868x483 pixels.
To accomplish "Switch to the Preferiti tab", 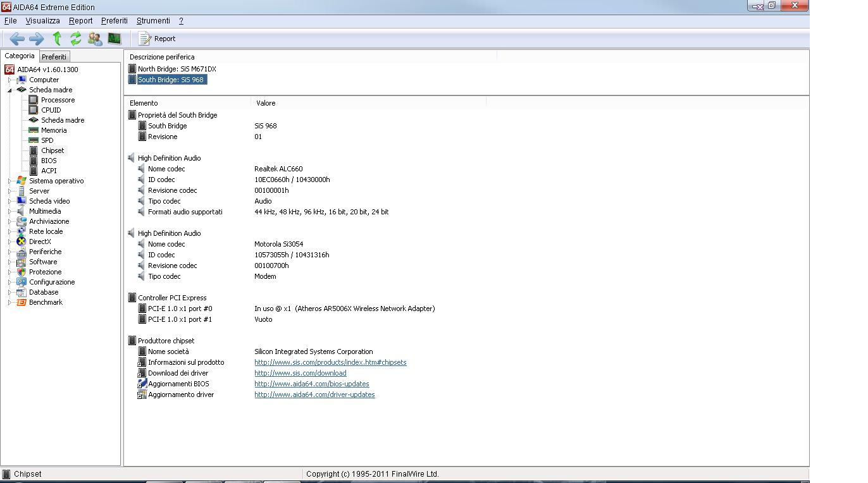I will coord(54,56).
